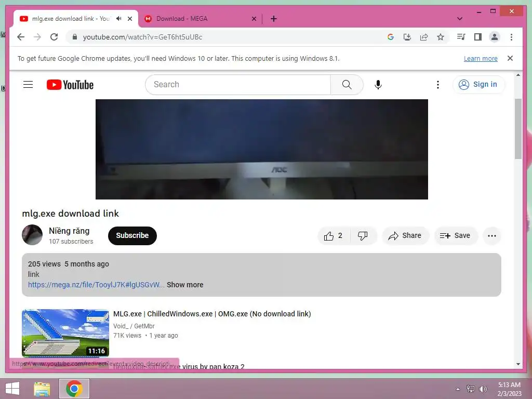This screenshot has width=532, height=399.
Task: Click the browser forward arrow
Action: (37, 37)
